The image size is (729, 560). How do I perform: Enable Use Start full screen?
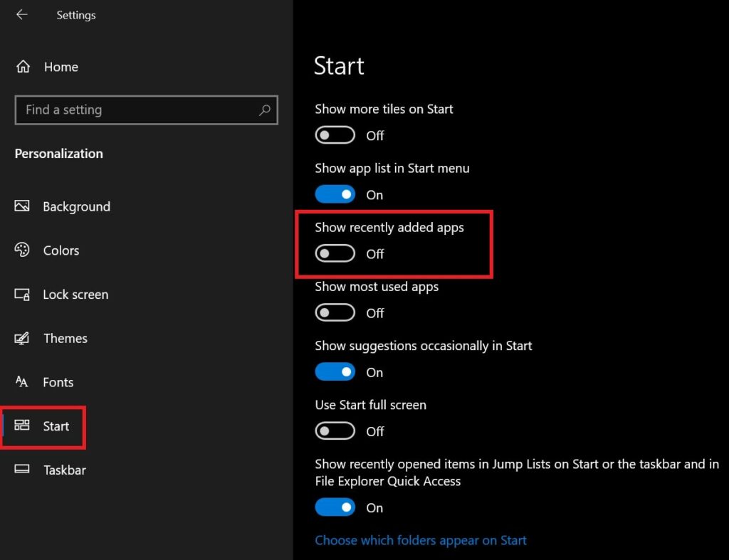pos(335,431)
